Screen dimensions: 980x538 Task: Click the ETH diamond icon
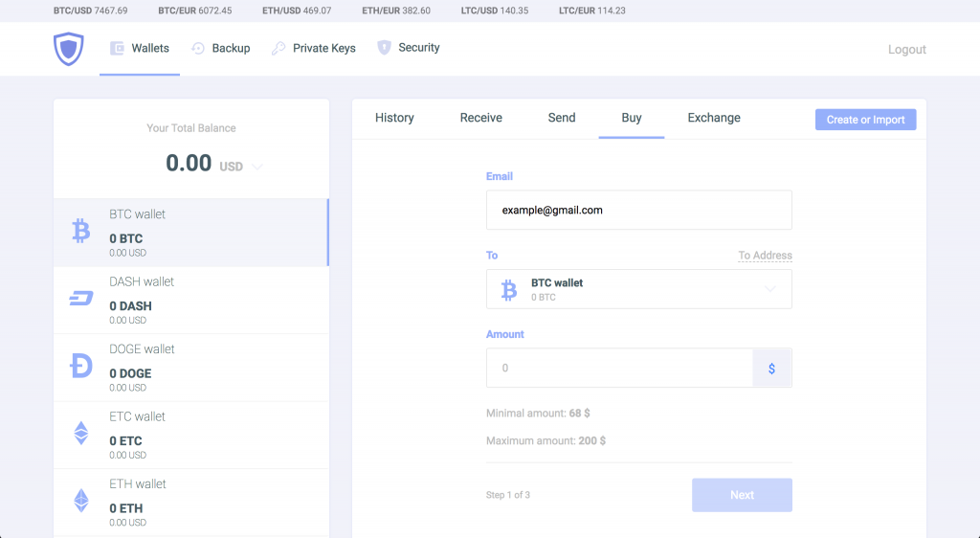[x=81, y=501]
